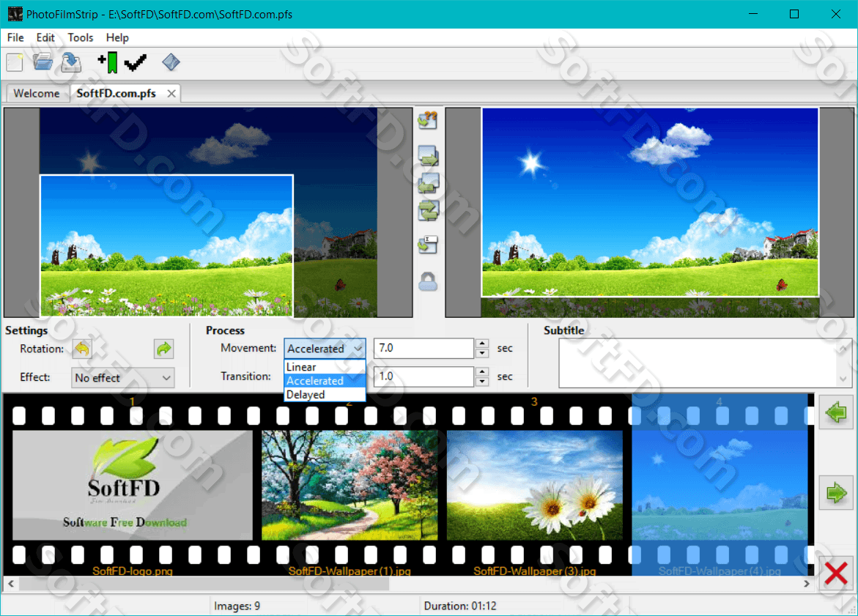
Task: Click the blue diamond toolbar icon
Action: pos(171,62)
